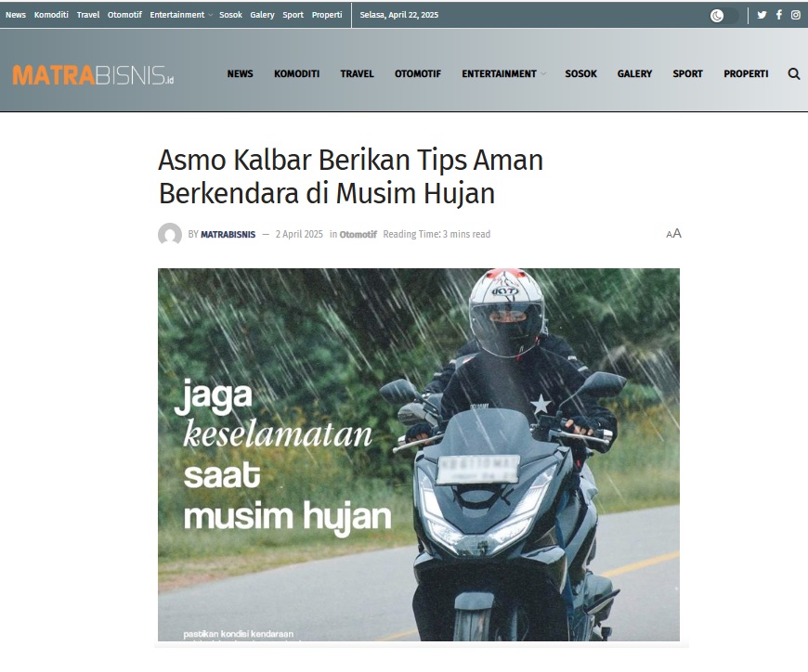This screenshot has height=672, width=808.
Task: Open the Twitter icon link
Action: (x=762, y=15)
